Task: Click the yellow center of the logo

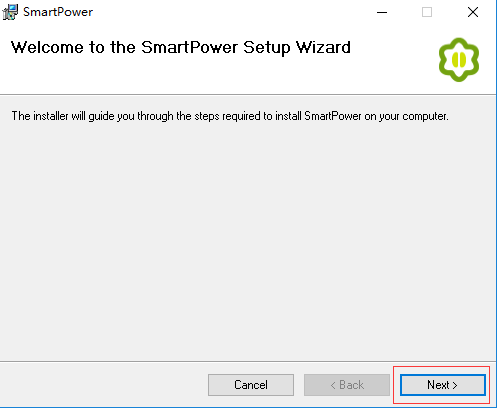Action: (459, 60)
